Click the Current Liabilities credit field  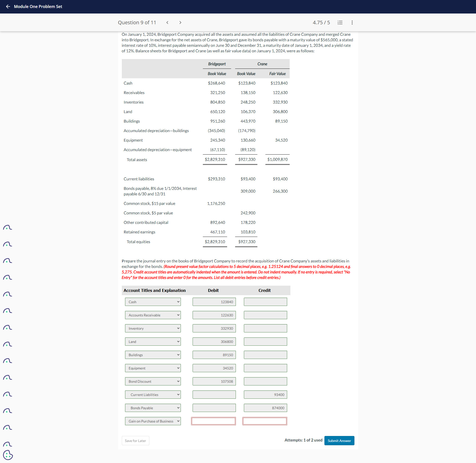[265, 395]
